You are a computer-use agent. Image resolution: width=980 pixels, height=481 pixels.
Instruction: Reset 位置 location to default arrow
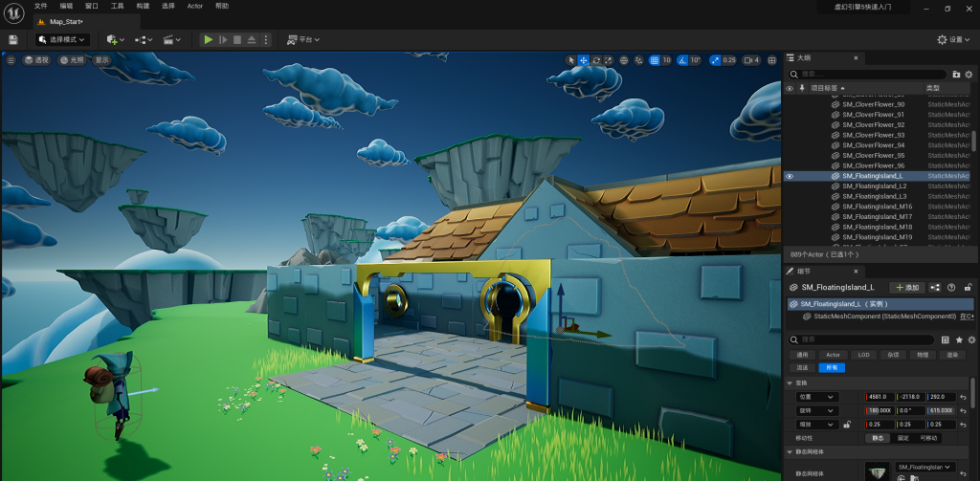963,397
